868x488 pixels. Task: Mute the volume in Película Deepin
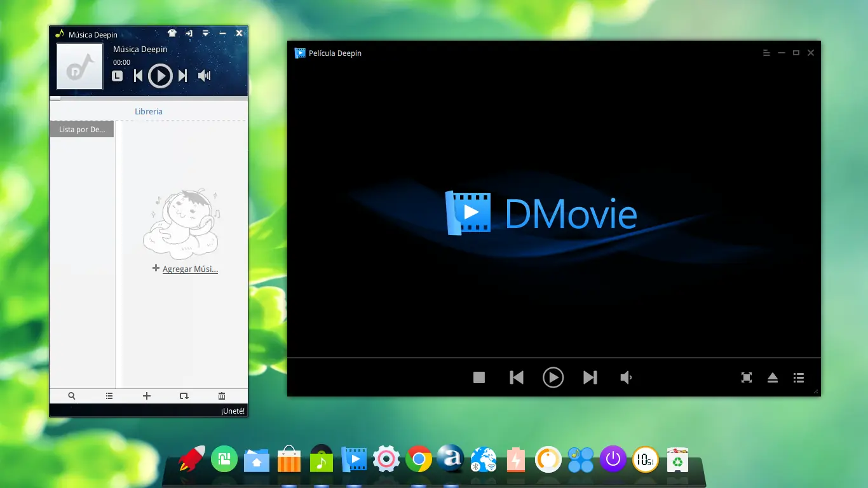627,377
